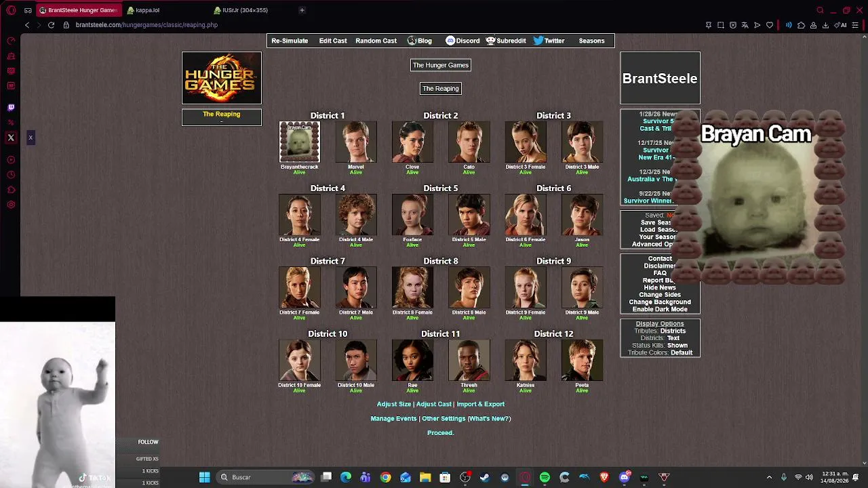This screenshot has width=868, height=488.
Task: Open browser search tabs magnifier
Action: pos(820,10)
